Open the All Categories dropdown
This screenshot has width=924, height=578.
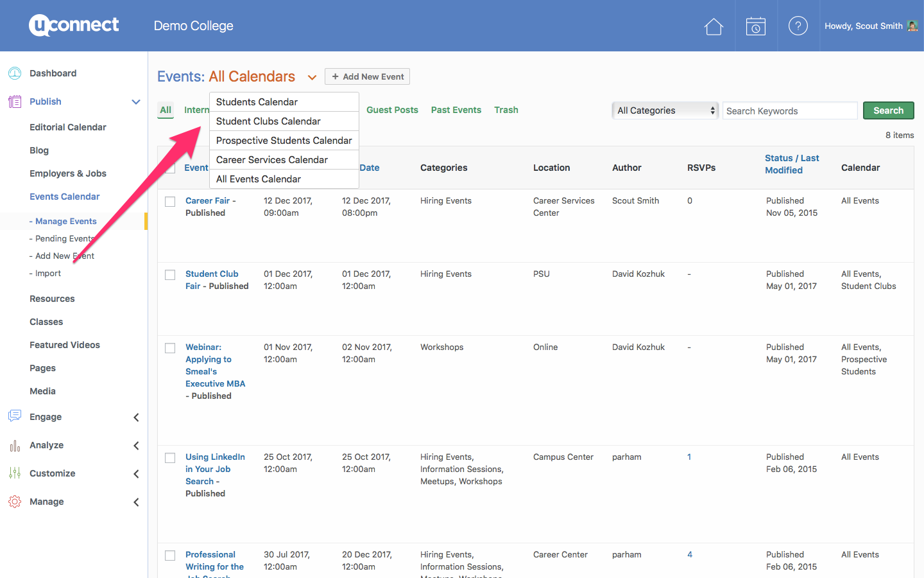tap(665, 110)
